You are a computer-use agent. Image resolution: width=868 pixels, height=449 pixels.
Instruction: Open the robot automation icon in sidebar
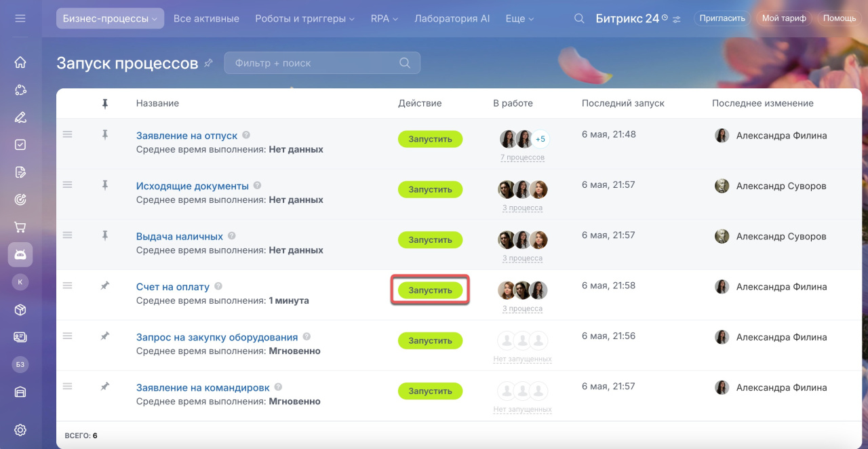coord(20,254)
